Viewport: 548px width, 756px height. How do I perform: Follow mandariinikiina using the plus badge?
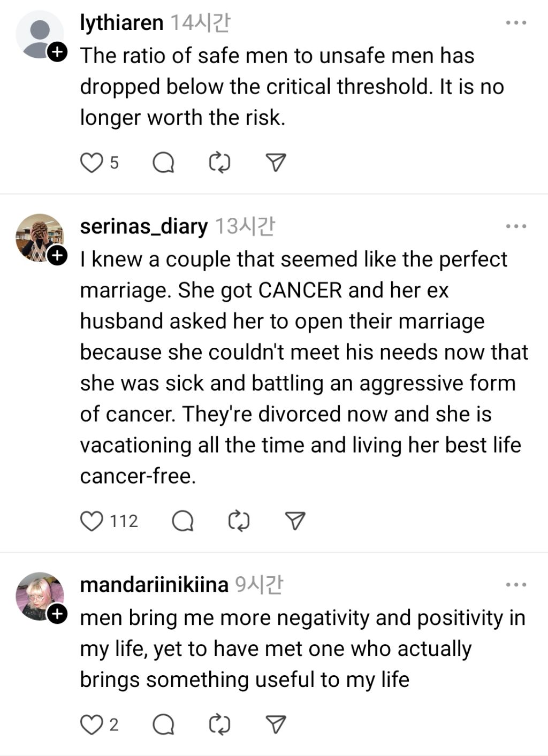coord(57,614)
